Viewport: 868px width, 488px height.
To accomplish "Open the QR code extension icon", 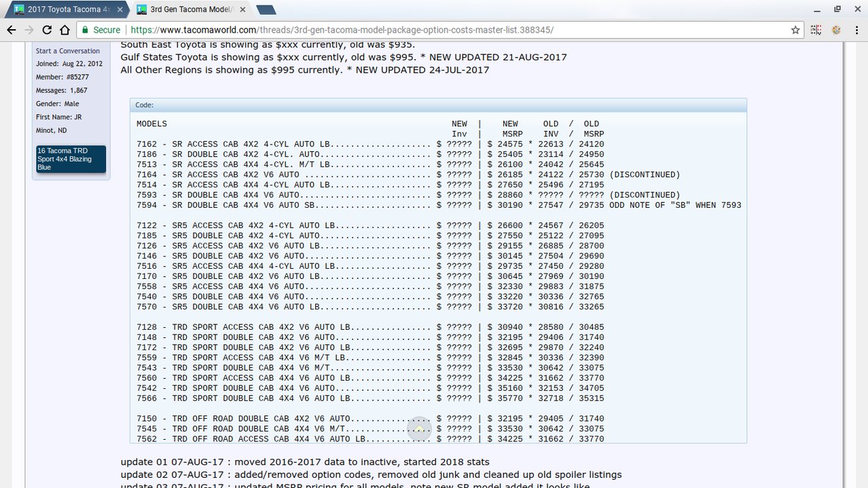I will click(816, 30).
